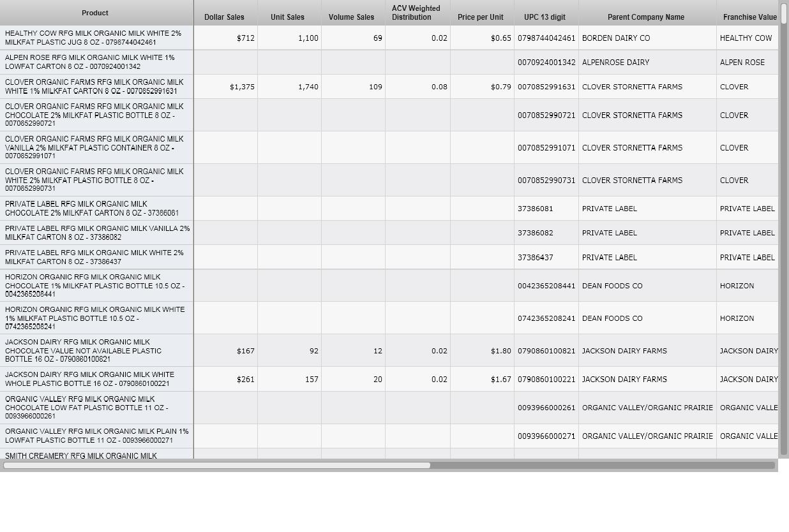The width and height of the screenshot is (789, 532).
Task: Click the Franchise Value column header
Action: click(749, 17)
